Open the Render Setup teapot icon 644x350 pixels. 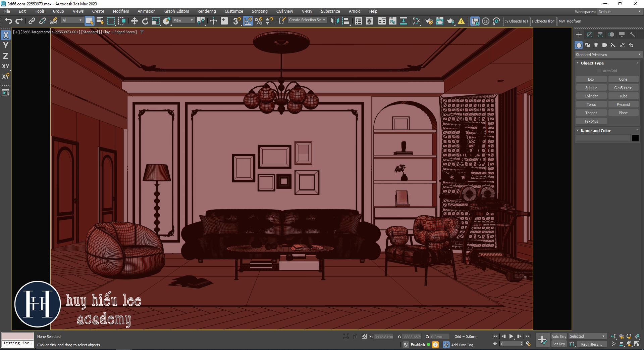pos(429,21)
